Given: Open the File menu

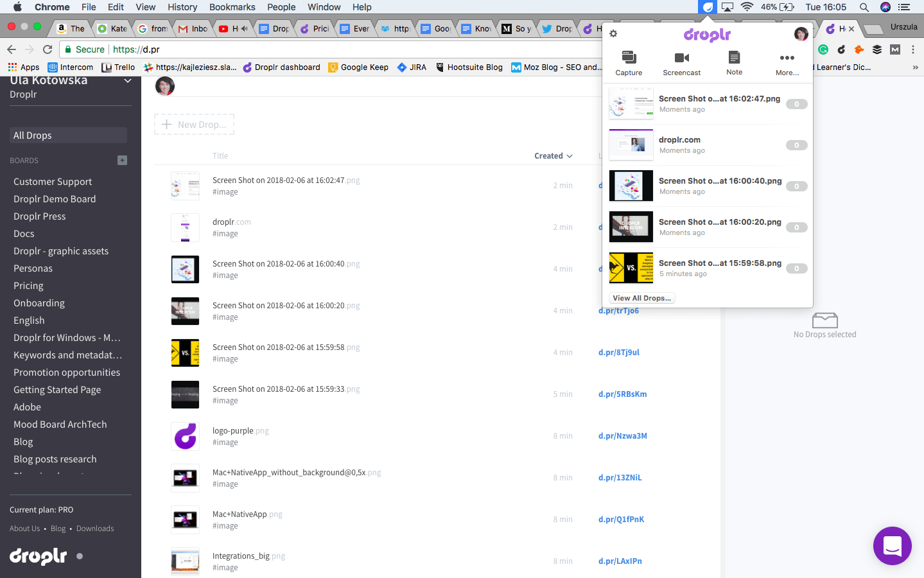Looking at the screenshot, I should tap(89, 7).
